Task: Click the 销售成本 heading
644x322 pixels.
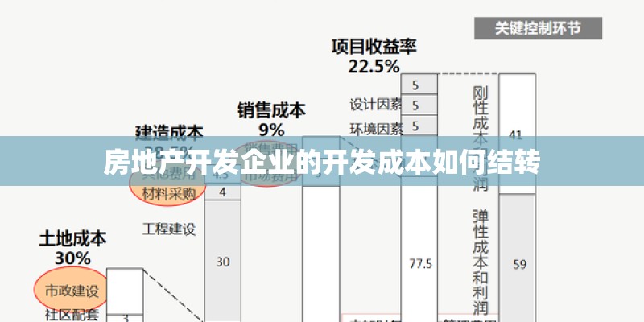Action: click(271, 111)
